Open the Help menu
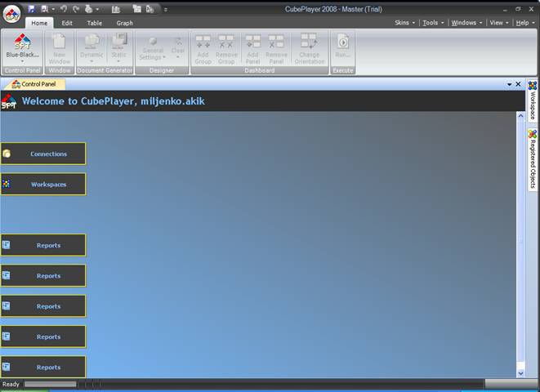Screen dimensions: 540x392 click(525, 23)
